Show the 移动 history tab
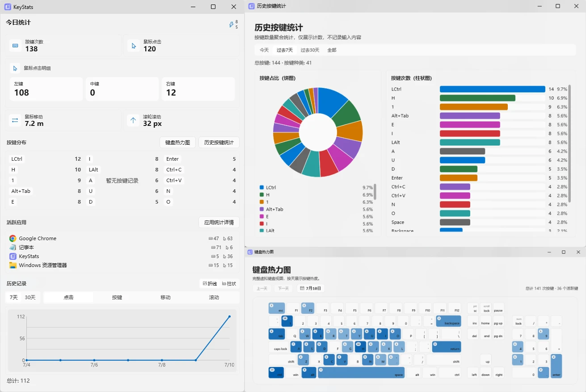Image resolution: width=586 pixels, height=392 pixels. pyautogui.click(x=165, y=297)
